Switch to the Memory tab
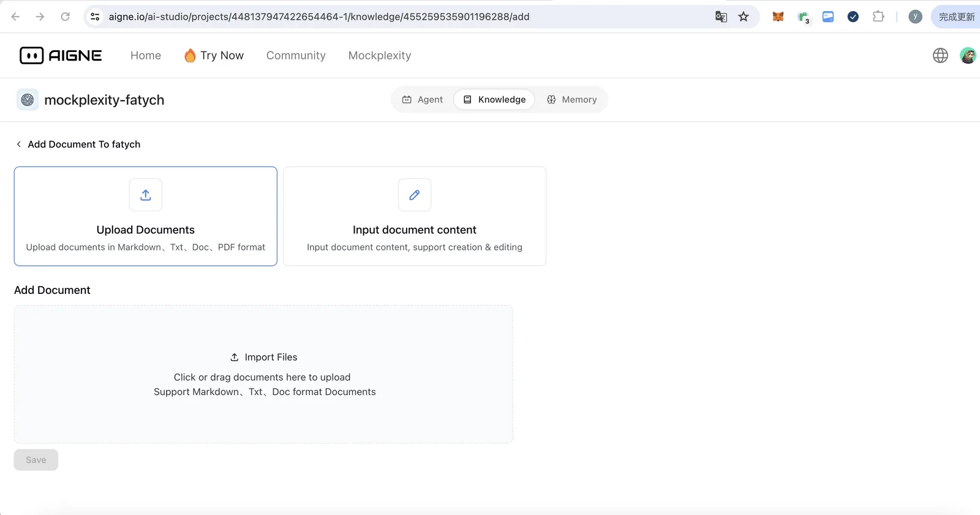 click(x=571, y=100)
